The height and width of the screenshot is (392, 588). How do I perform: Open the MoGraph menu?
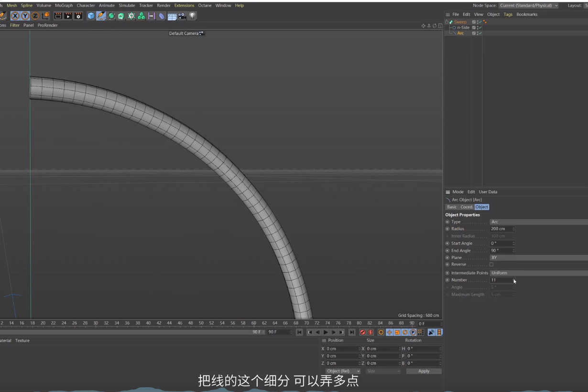tap(64, 5)
